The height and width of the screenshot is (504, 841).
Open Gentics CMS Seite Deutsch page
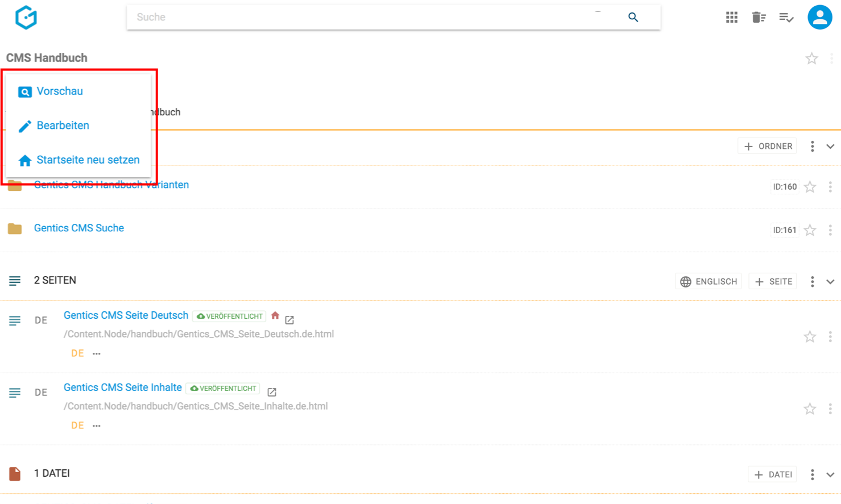click(x=126, y=315)
